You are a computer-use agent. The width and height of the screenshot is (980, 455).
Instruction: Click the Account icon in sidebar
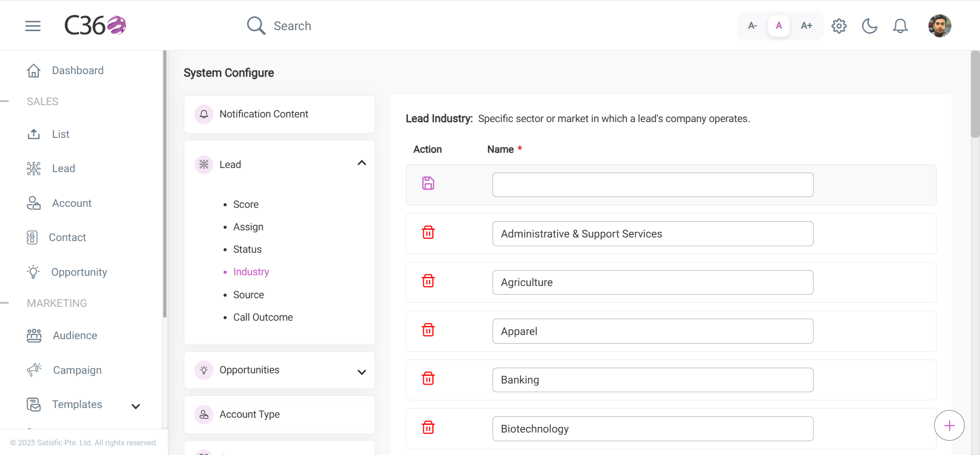(x=34, y=203)
